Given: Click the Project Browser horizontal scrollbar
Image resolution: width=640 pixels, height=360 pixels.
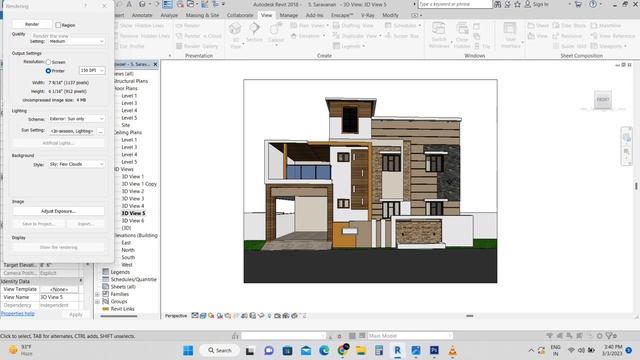Looking at the screenshot, I should 119,316.
